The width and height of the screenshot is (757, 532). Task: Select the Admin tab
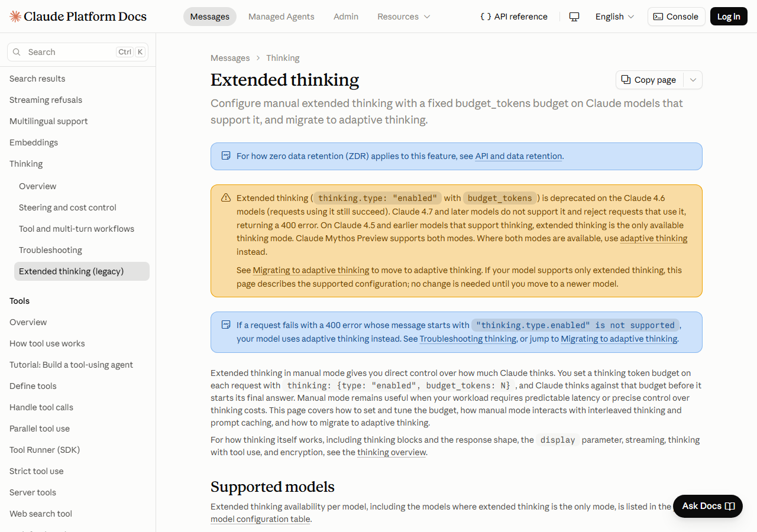tap(346, 17)
